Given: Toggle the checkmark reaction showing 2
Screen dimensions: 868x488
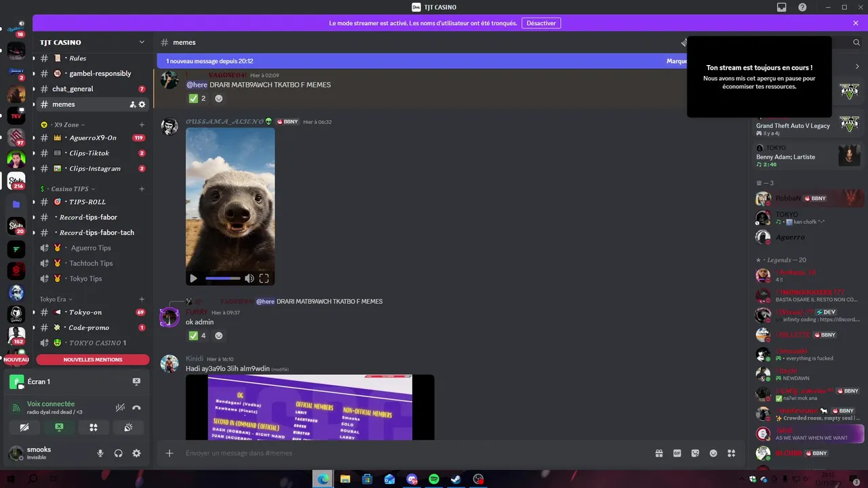Looking at the screenshot, I should (197, 98).
